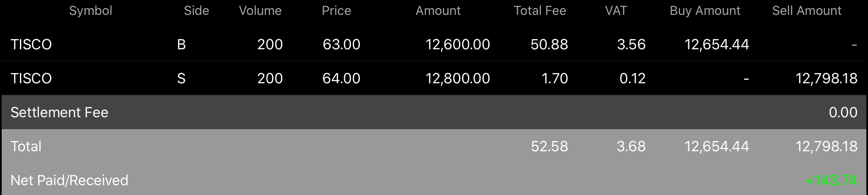This screenshot has width=868, height=195.
Task: Click the Net Paid/Received label
Action: 69,180
